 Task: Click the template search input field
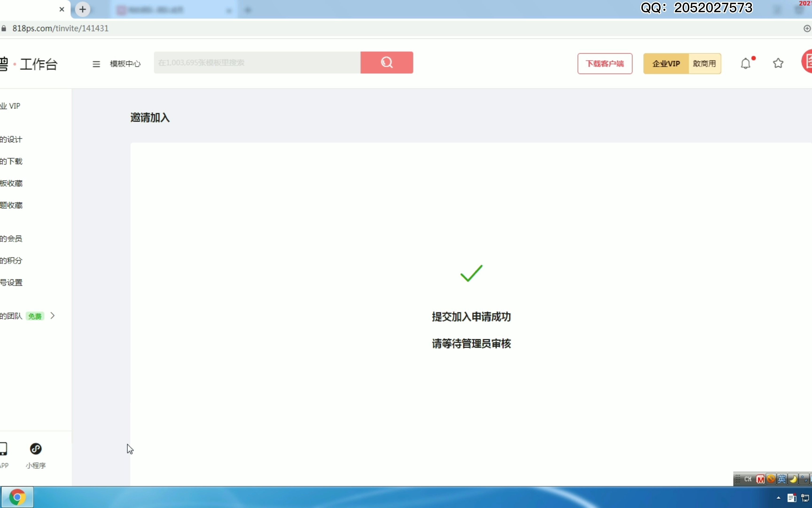point(257,63)
